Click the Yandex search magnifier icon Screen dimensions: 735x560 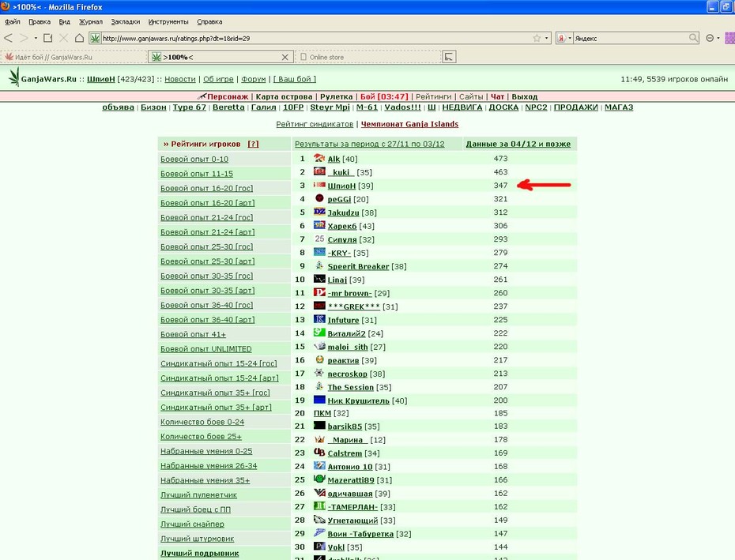click(693, 38)
